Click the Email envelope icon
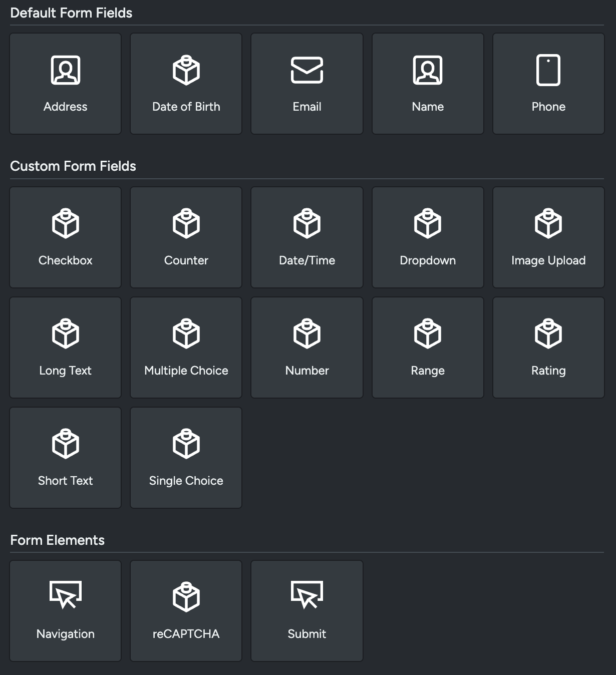 point(307,70)
